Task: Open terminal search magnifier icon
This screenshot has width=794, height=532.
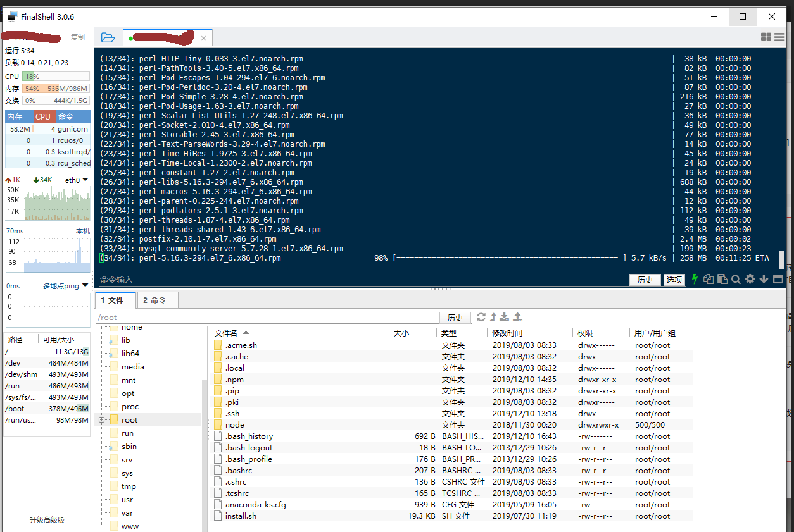Action: point(736,279)
